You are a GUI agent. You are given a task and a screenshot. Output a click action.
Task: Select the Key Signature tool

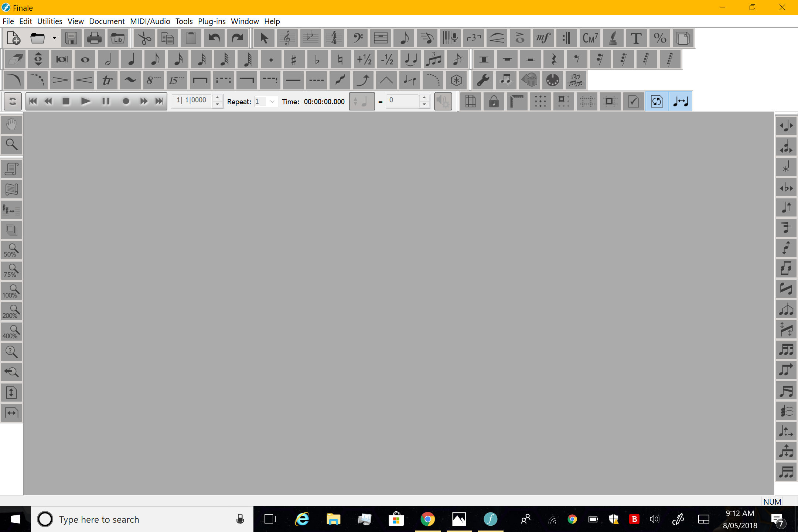[x=310, y=38]
